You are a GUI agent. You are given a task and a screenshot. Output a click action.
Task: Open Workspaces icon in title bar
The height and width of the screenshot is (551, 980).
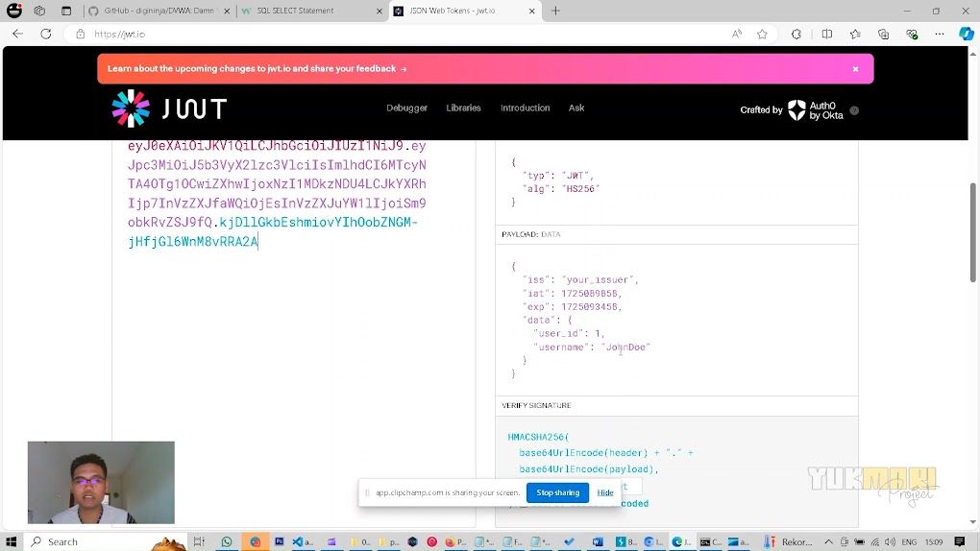point(39,11)
